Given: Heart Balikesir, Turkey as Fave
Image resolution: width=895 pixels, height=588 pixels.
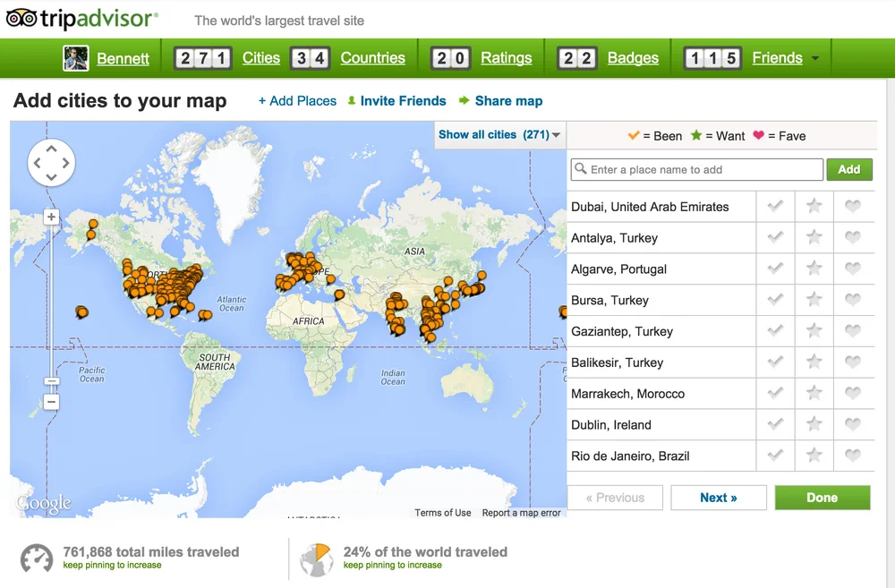Looking at the screenshot, I should (853, 362).
